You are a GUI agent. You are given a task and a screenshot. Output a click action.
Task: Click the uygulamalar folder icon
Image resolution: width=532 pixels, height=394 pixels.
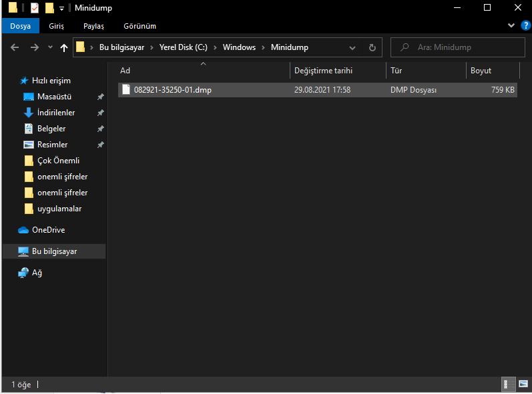tap(29, 209)
